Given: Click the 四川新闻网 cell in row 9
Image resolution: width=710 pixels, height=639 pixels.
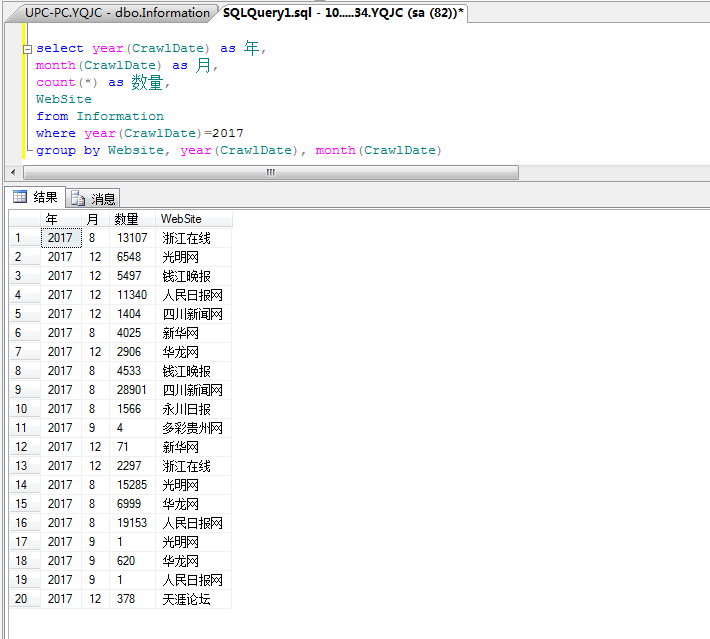Looking at the screenshot, I should coord(193,390).
